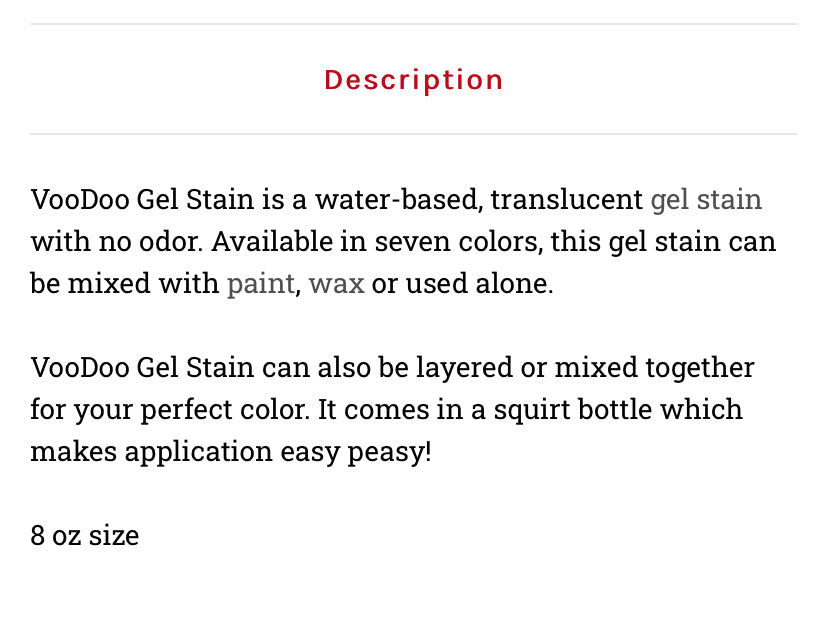The width and height of the screenshot is (828, 638).
Task: Click the words "mixed together"
Action: pos(654,368)
